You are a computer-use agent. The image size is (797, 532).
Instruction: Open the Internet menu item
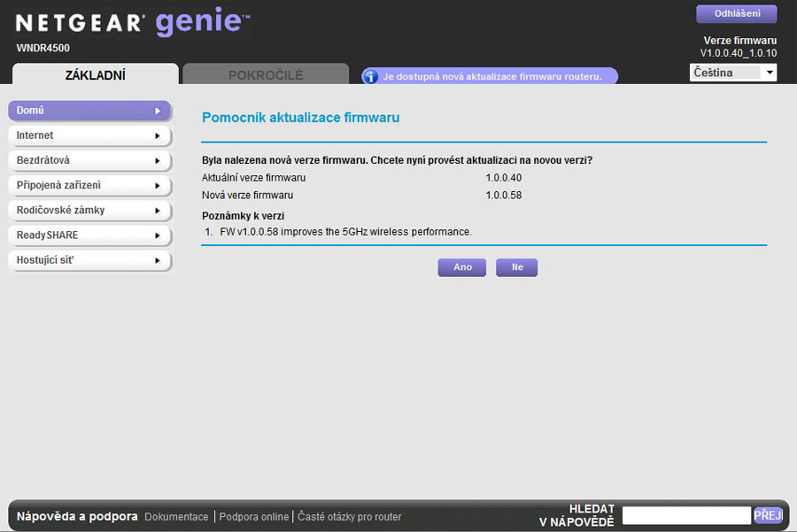[x=89, y=135]
